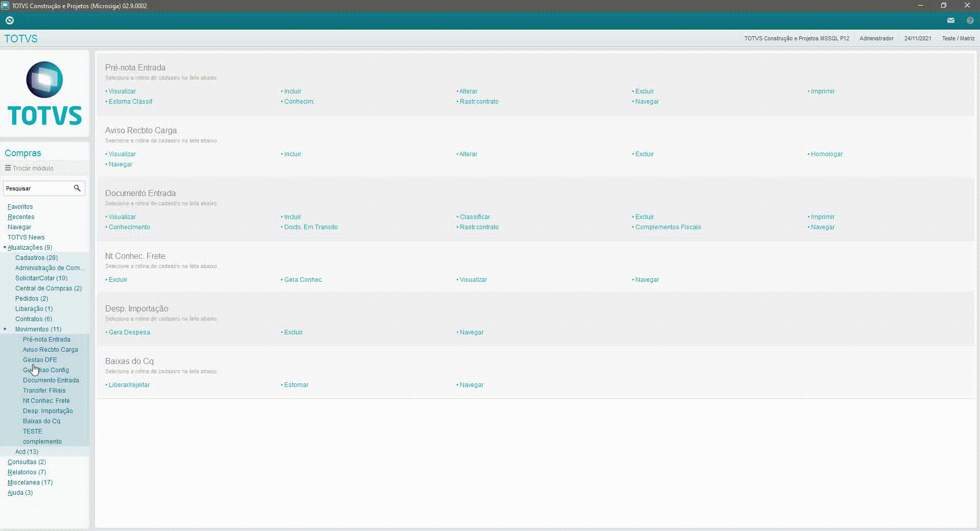Click Gera Despesa. under Desp. Importação
980x531 pixels.
[x=130, y=332]
